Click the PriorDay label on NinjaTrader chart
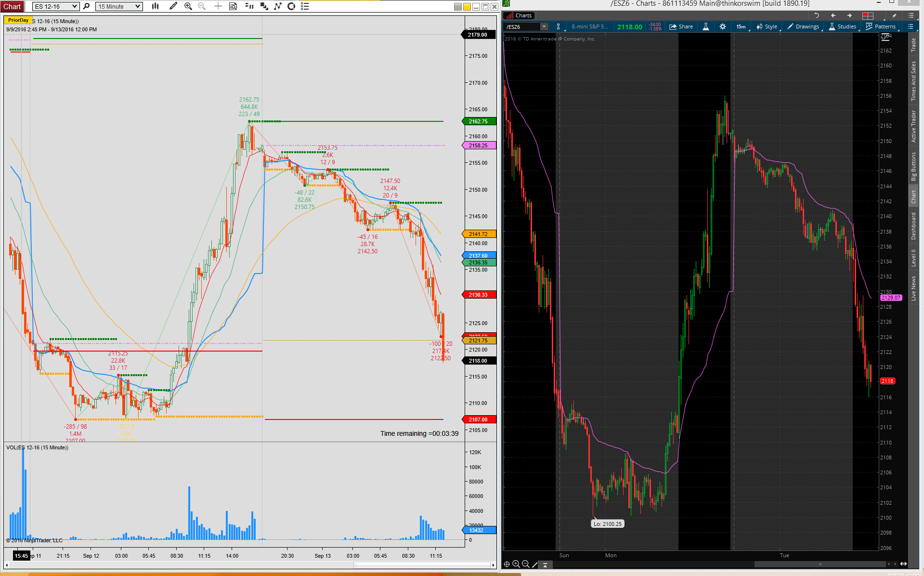 [x=18, y=20]
